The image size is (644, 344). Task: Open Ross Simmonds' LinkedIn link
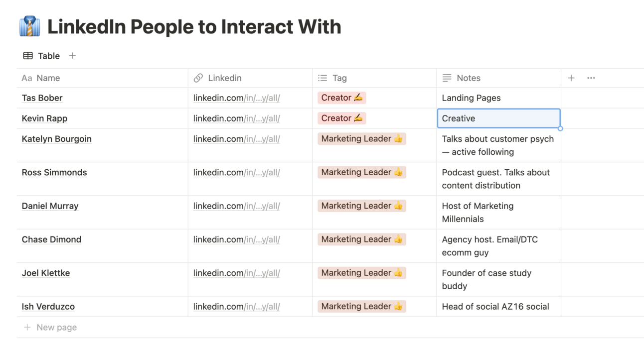coord(236,173)
